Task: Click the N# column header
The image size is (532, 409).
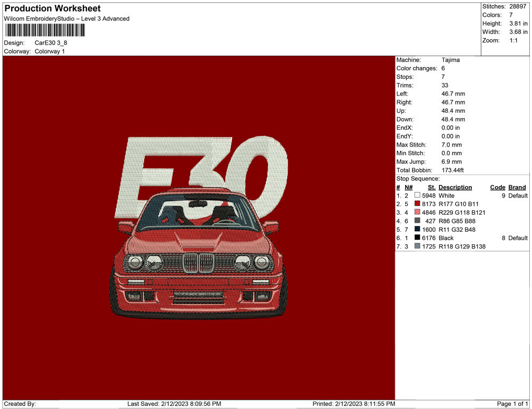Action: coord(408,187)
